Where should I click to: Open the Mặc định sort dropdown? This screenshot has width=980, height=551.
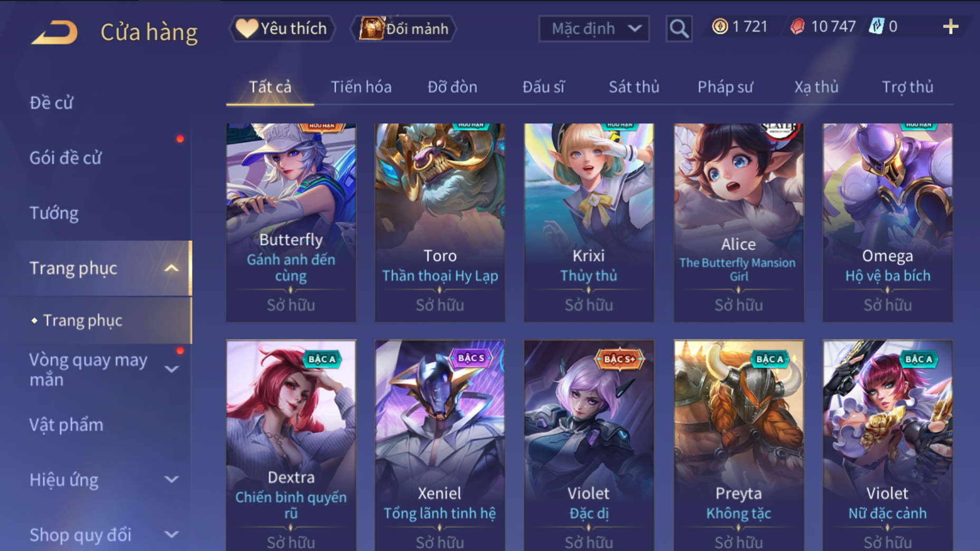click(594, 28)
